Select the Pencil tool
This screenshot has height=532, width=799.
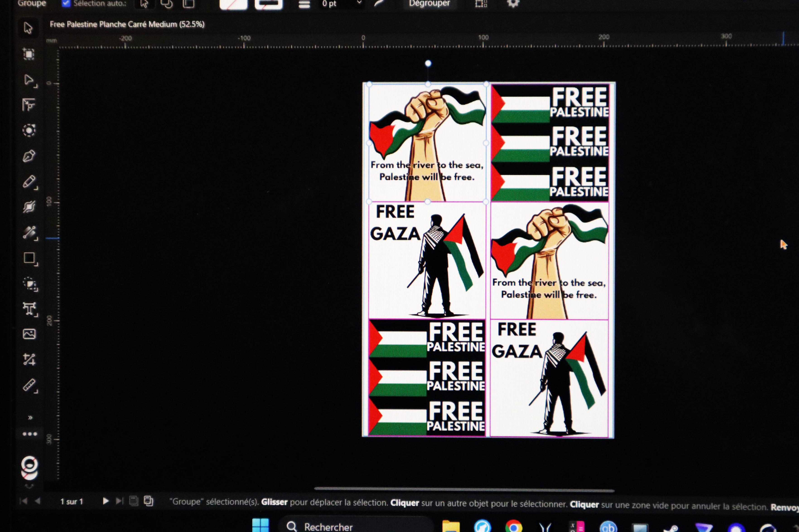pos(29,181)
